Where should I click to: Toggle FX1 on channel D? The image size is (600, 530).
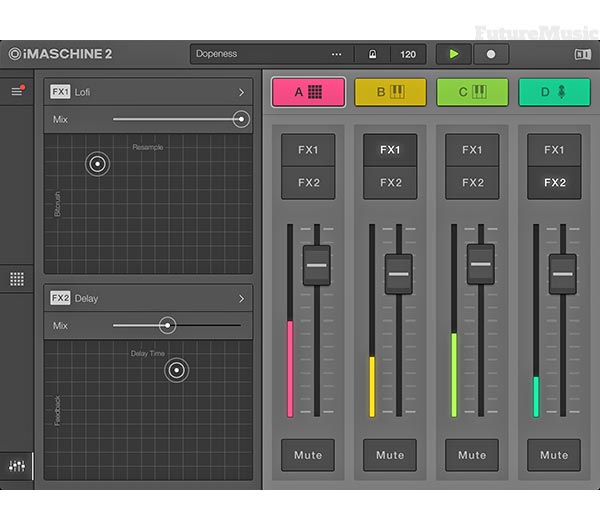pos(554,150)
